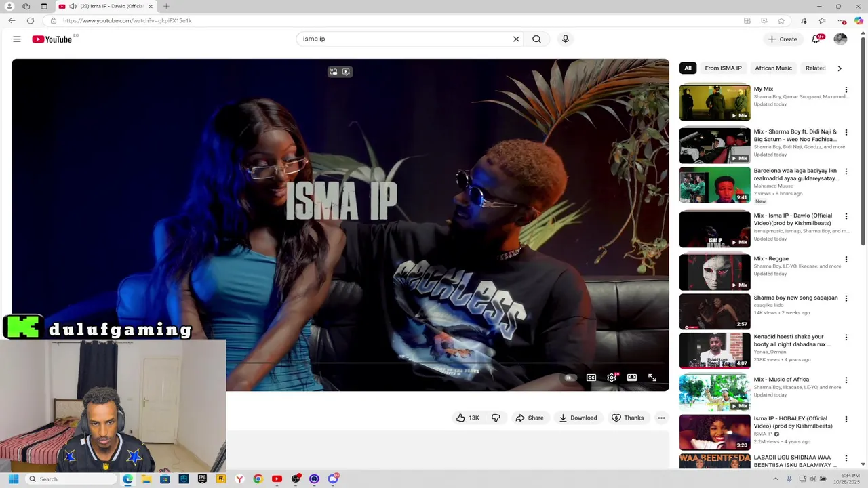This screenshot has height=488, width=868.
Task: Add this page to favorites star
Action: pos(781,21)
